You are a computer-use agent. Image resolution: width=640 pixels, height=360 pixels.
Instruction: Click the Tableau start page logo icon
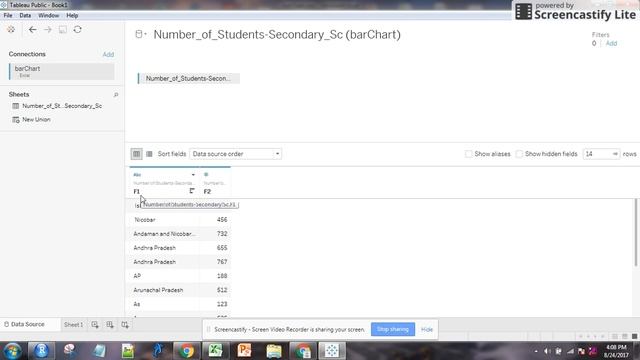tap(11, 29)
